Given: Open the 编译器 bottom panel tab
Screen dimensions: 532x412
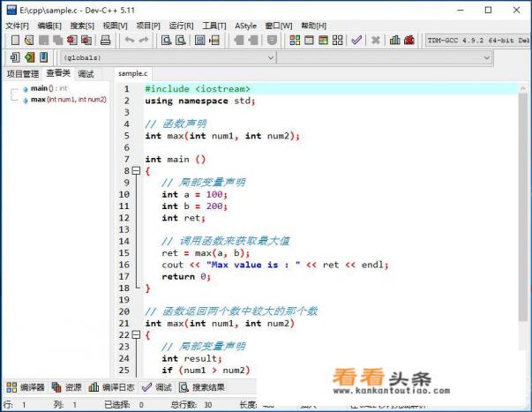Looking at the screenshot, I should pos(26,387).
